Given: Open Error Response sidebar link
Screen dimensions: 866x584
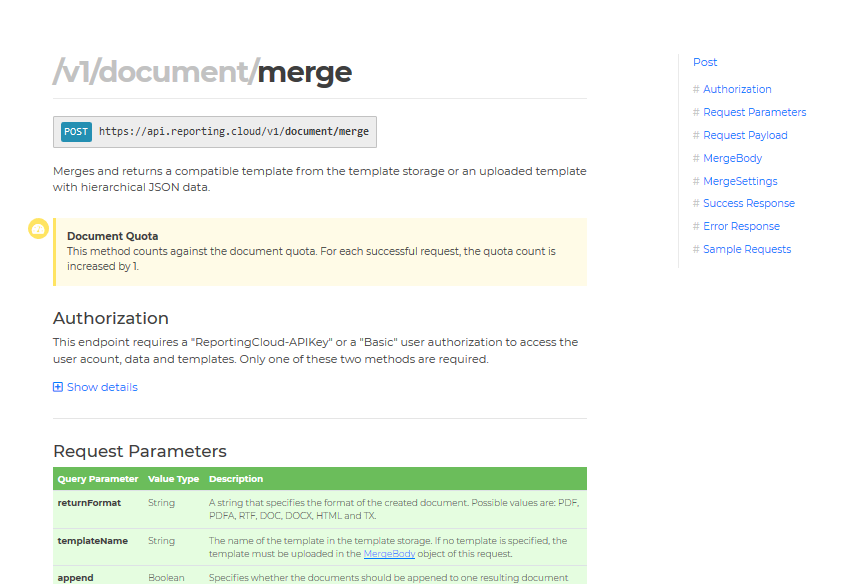Looking at the screenshot, I should pyautogui.click(x=741, y=227).
